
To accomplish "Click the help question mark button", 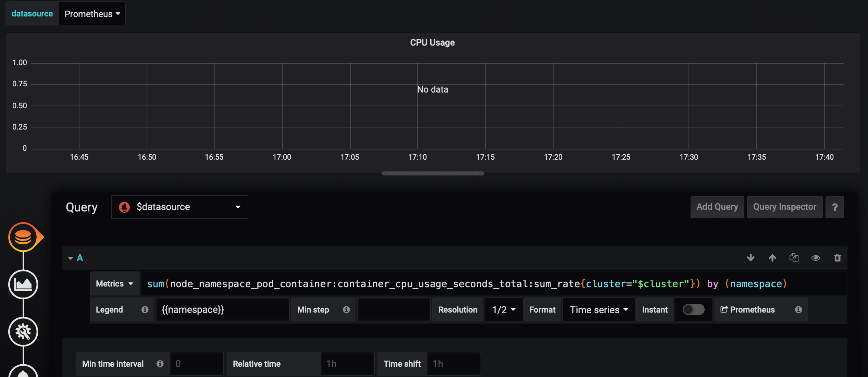I will 835,207.
